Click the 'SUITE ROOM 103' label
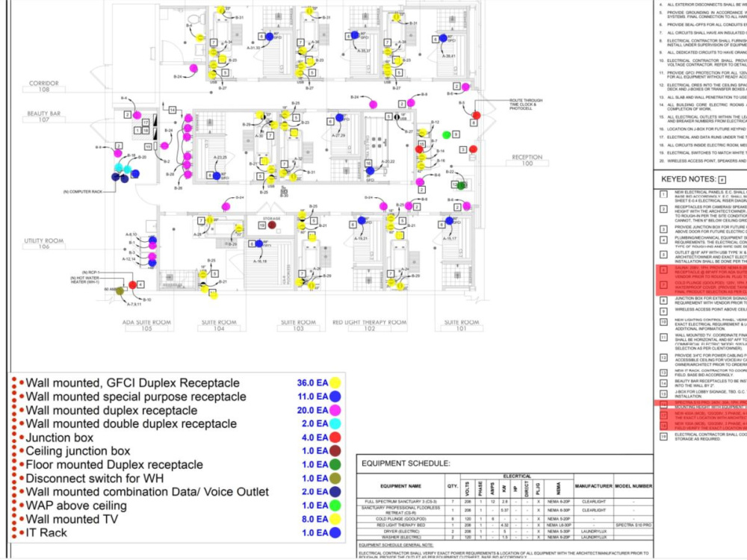 (298, 326)
